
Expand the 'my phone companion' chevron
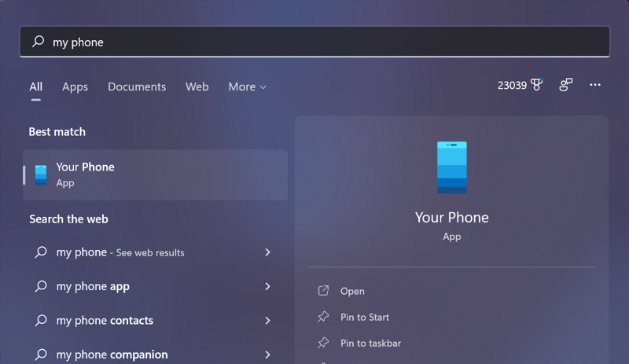coord(267,355)
